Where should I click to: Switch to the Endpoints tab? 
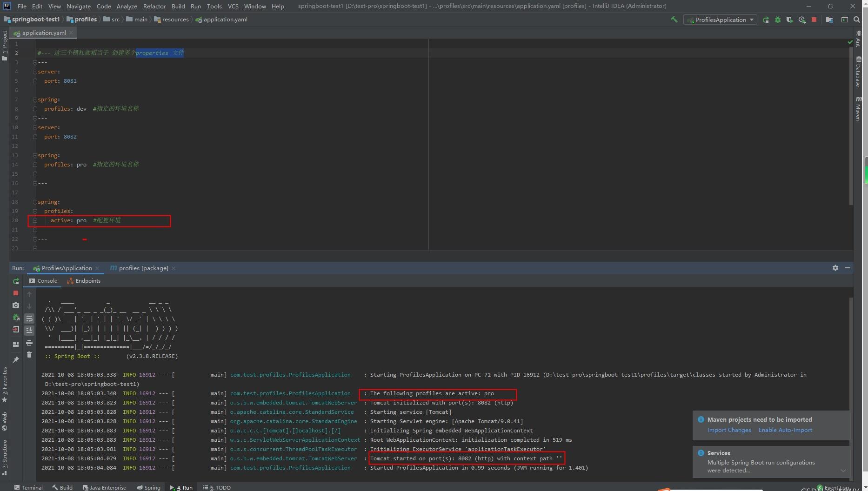point(84,281)
